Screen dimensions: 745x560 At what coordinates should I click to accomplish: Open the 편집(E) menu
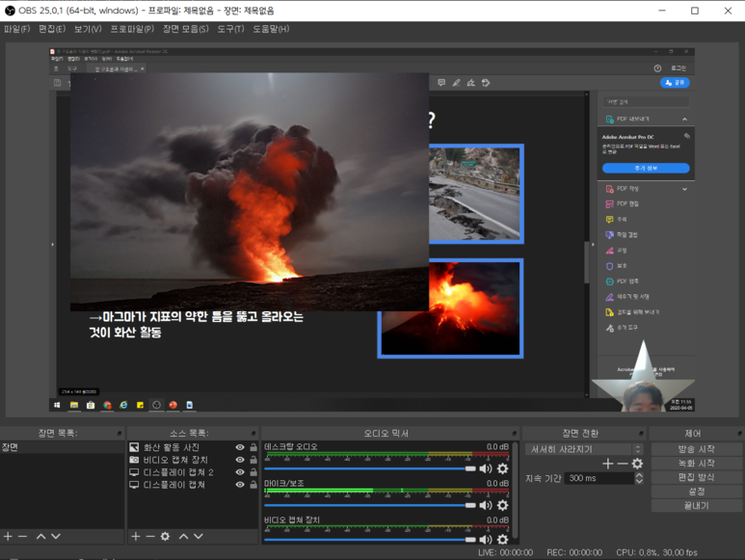click(x=52, y=29)
